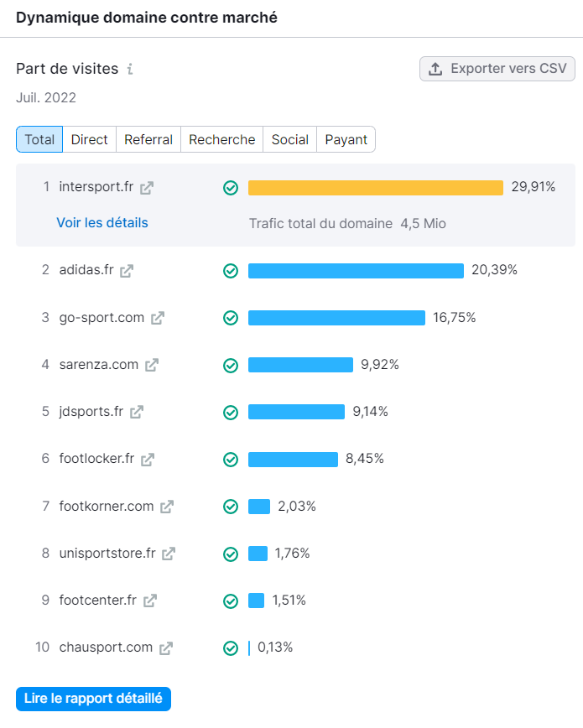Select the Payant tab
This screenshot has width=583, height=728.
(x=346, y=139)
